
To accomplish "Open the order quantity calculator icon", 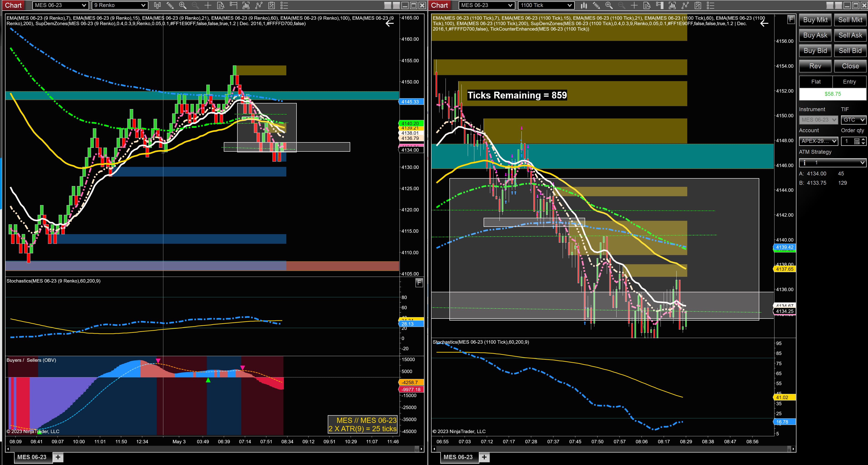I will click(x=856, y=141).
